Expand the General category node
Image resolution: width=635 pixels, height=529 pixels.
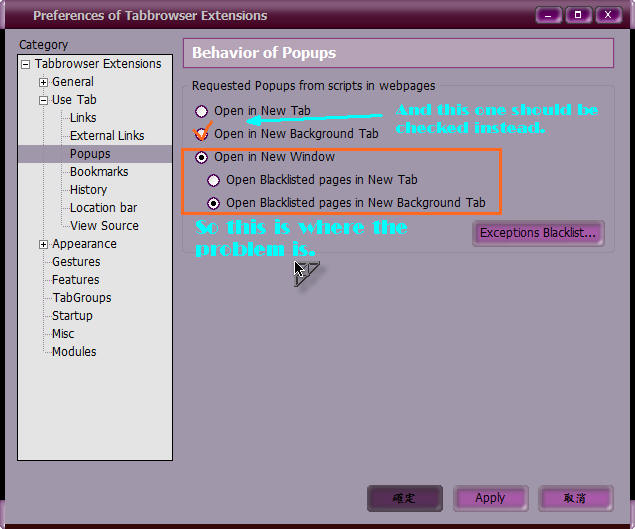(43, 82)
